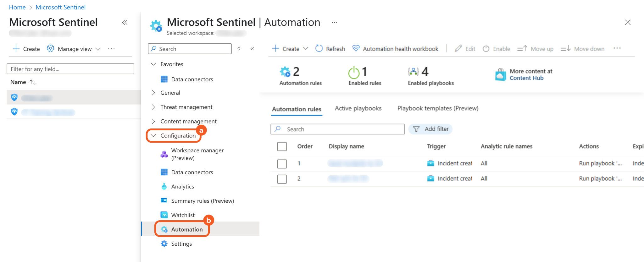Check the select-all header checkbox
Viewport: 644px width, 262px height.
click(282, 146)
